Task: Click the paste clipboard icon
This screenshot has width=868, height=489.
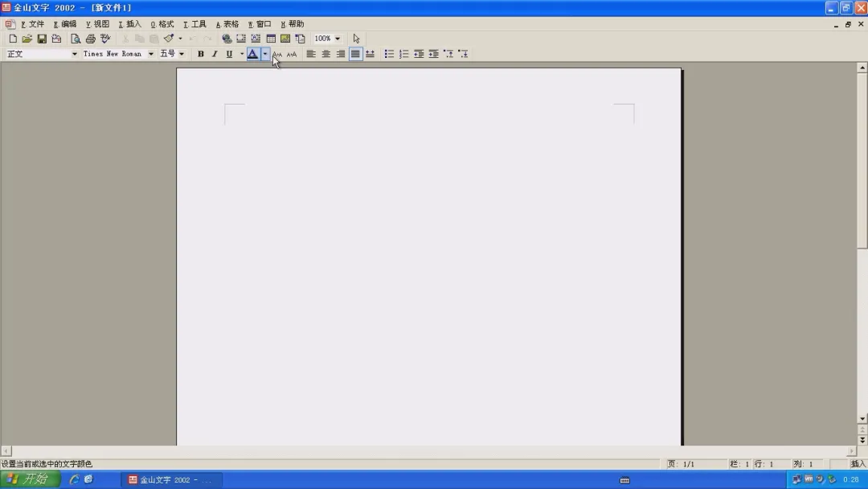Action: click(x=154, y=39)
